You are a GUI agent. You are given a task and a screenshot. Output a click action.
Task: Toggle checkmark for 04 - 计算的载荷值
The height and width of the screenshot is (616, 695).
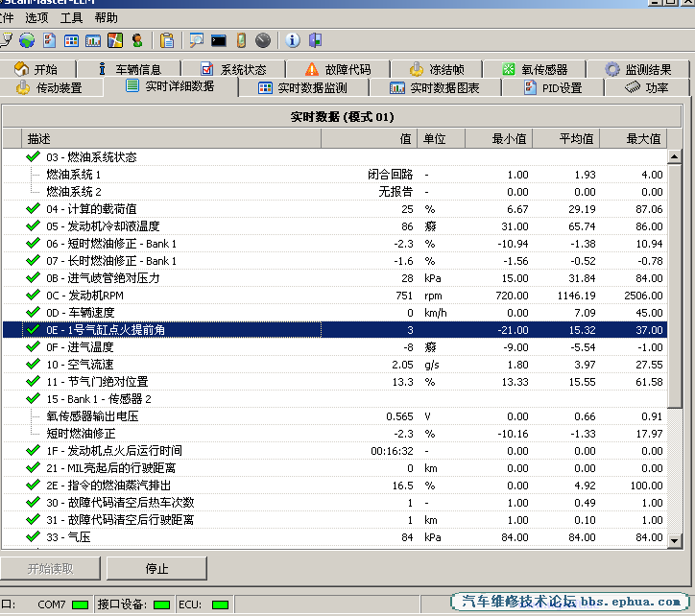[33, 209]
